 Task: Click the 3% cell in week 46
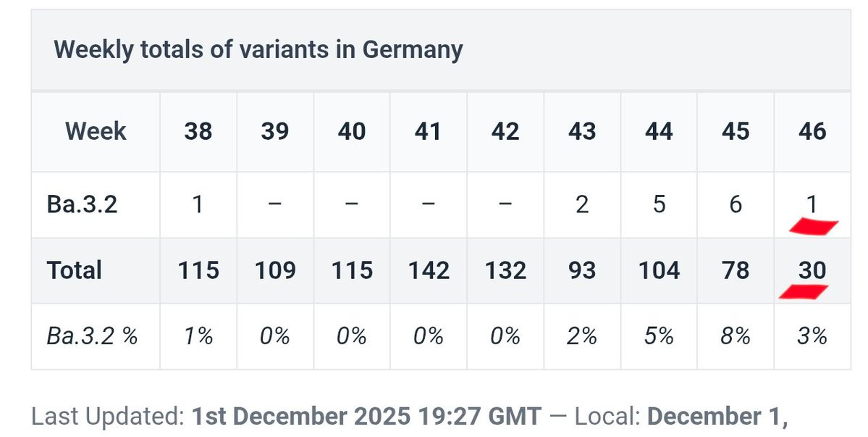click(x=812, y=336)
